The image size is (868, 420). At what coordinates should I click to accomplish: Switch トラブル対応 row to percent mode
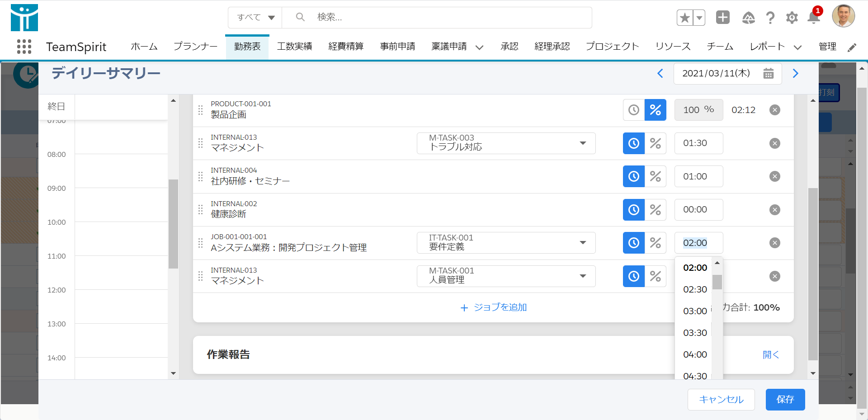point(656,143)
